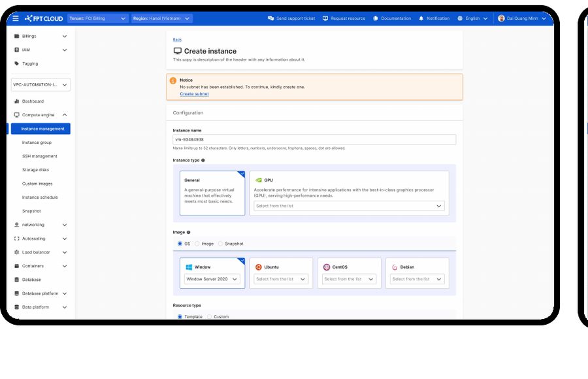Viewport: 588px width, 379px height.
Task: Select the Snapshot radio button
Action: click(220, 244)
